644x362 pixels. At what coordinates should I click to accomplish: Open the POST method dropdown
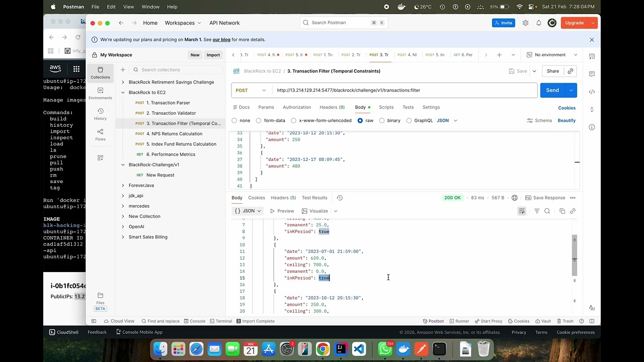pos(252,90)
